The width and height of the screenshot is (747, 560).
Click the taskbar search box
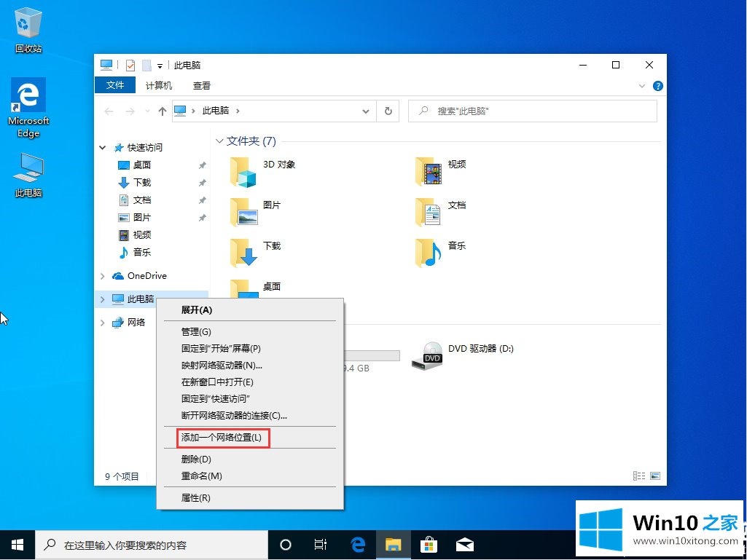coord(152,545)
